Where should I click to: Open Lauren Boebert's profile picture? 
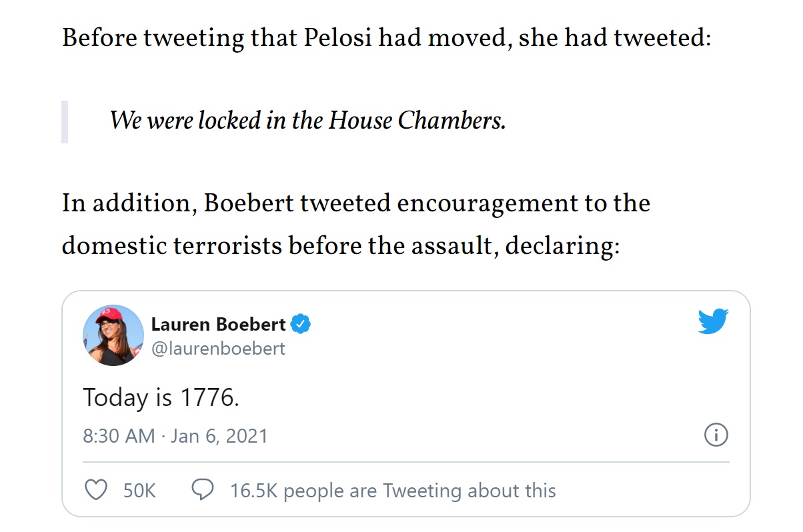(x=113, y=335)
